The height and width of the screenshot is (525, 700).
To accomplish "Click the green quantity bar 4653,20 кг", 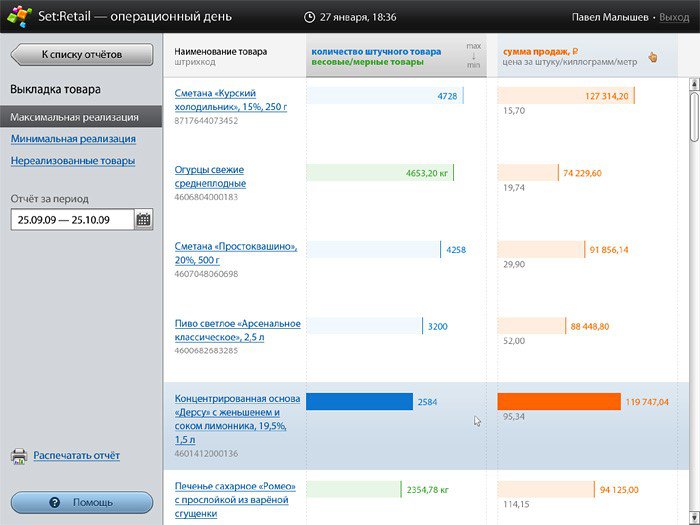I will click(380, 173).
